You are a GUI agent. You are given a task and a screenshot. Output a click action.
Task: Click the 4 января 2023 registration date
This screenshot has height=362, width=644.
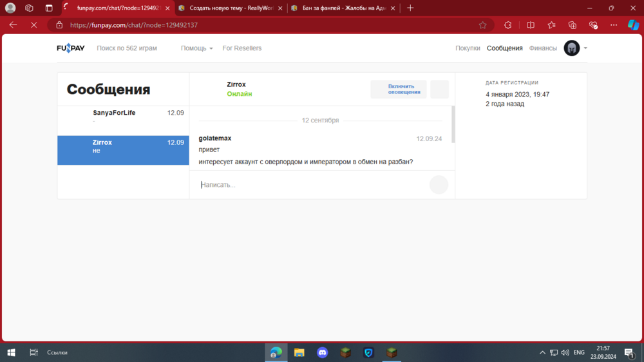click(x=517, y=94)
